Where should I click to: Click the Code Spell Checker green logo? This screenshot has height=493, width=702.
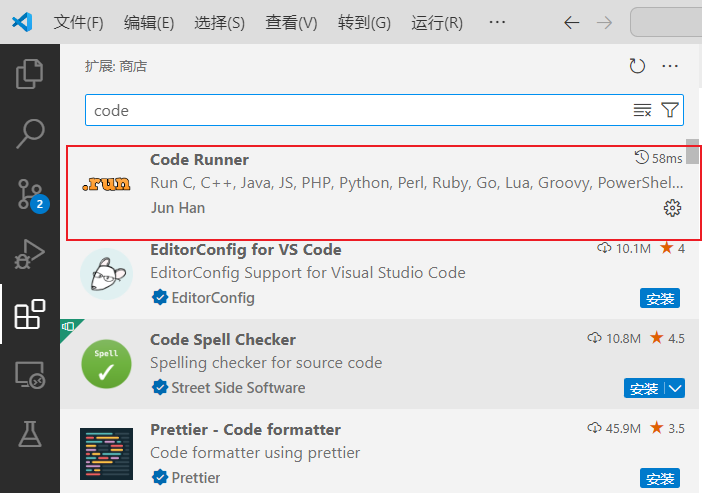(x=106, y=364)
